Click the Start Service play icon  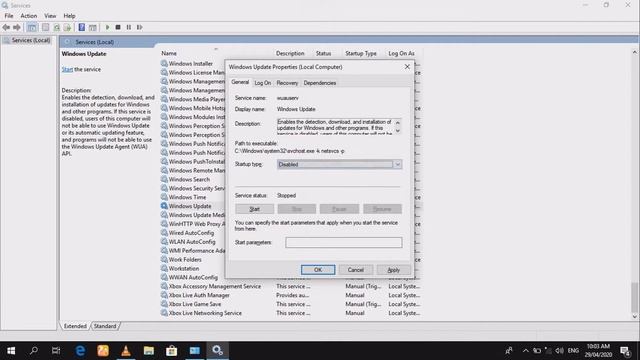click(x=107, y=27)
